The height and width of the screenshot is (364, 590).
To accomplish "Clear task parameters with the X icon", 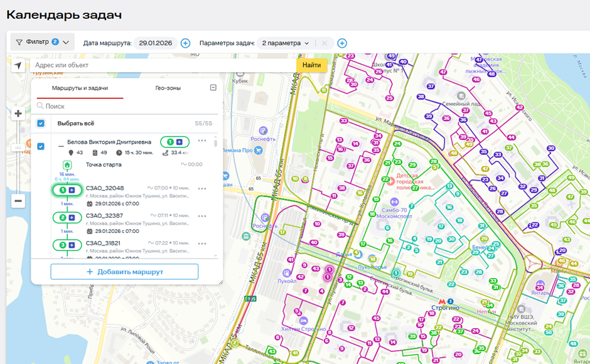I will click(324, 43).
